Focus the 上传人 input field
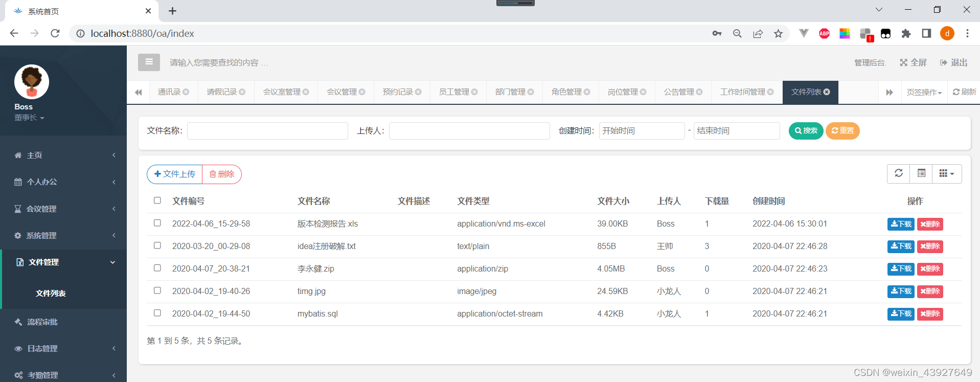980x382 pixels. (469, 131)
